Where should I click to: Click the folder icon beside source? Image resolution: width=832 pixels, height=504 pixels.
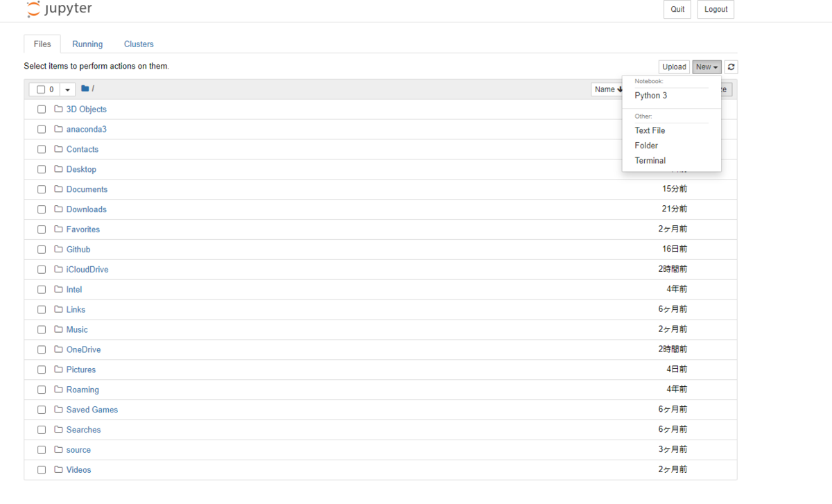[x=59, y=450]
